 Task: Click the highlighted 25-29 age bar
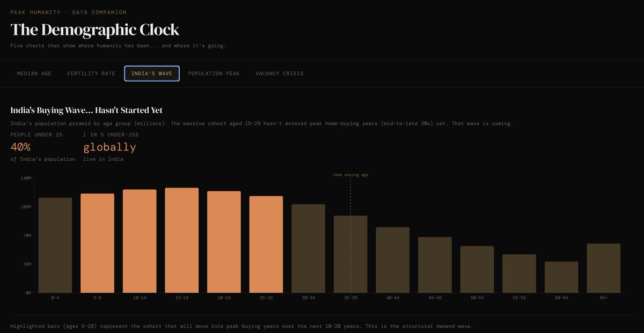(x=266, y=244)
